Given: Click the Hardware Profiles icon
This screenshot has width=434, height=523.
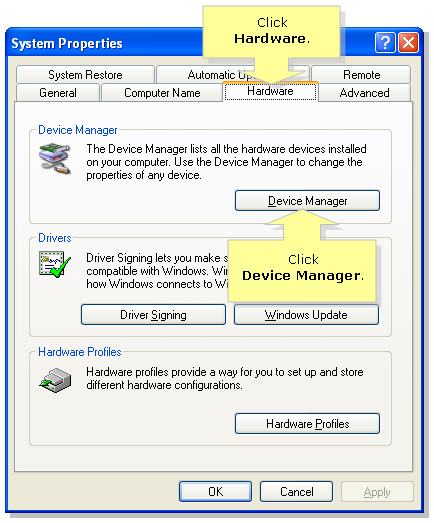Looking at the screenshot, I should (55, 380).
